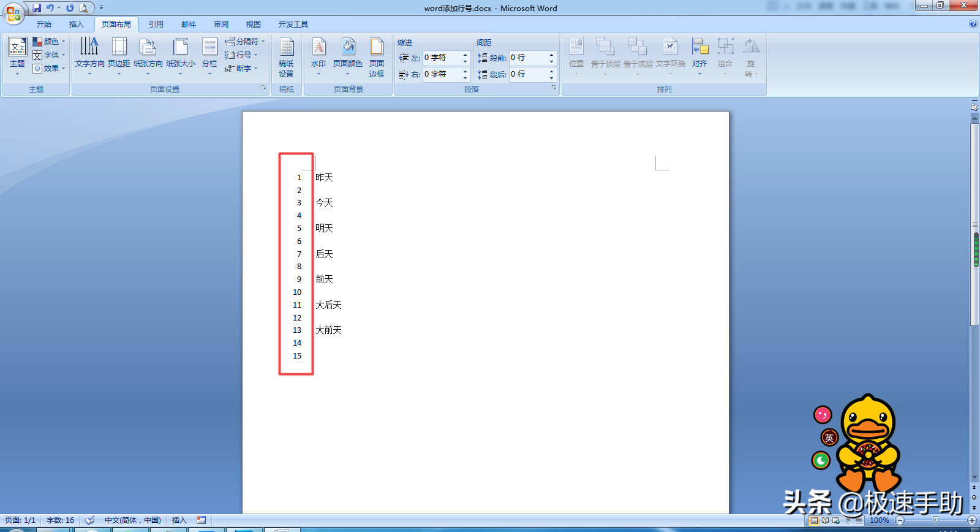Image resolution: width=980 pixels, height=532 pixels.
Task: Open 分隔符 breaks dropdown
Action: 245,42
